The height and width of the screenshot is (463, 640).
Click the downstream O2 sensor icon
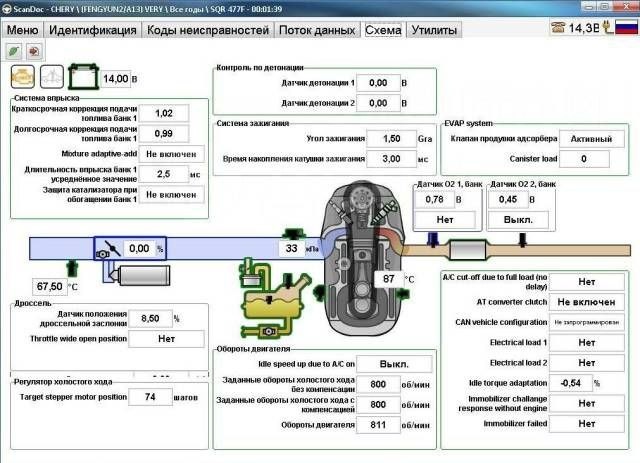click(x=522, y=240)
